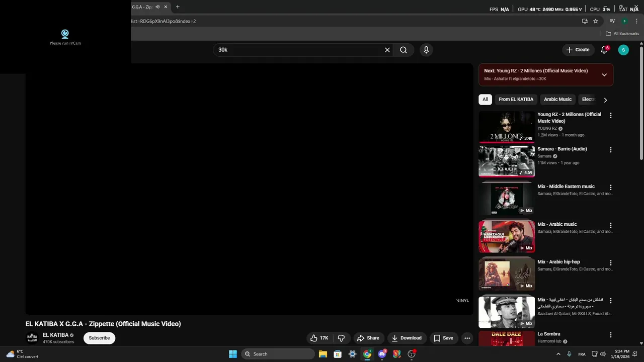
Task: Mute the tab via speaker icon
Action: (157, 7)
